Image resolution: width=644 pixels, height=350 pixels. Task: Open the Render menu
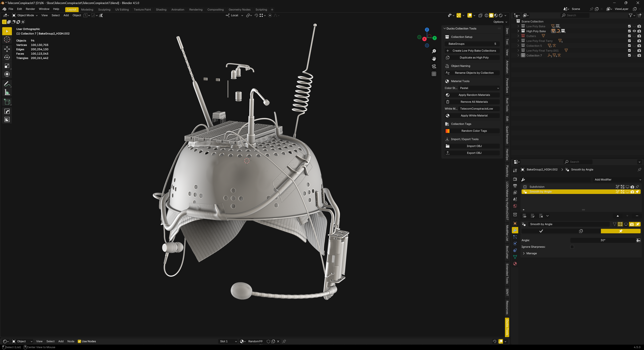(30, 9)
